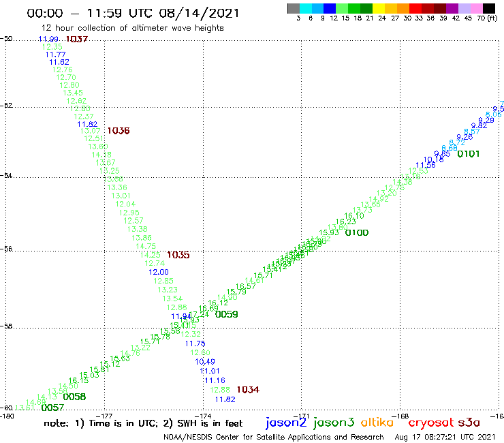Click the chart title "00:00 – 11:59 UTC 08/14/2021"

tap(133, 13)
